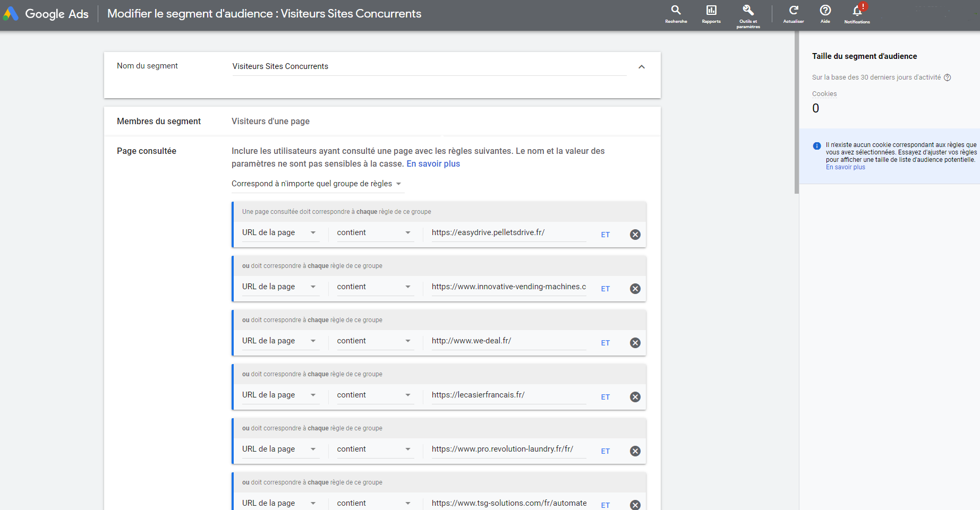Viewport: 980px width, 510px height.
Task: Edit URL field http://www.we-deal.fr/
Action: tap(509, 341)
